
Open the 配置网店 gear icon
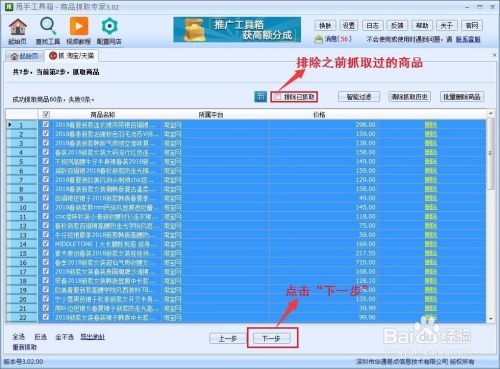pos(109,31)
